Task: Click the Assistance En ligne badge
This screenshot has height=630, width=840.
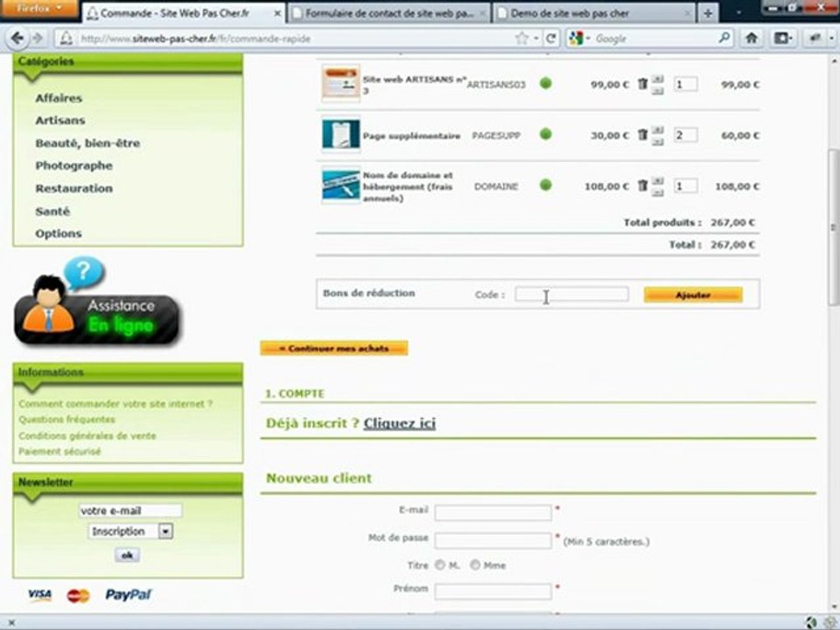Action: tap(97, 302)
